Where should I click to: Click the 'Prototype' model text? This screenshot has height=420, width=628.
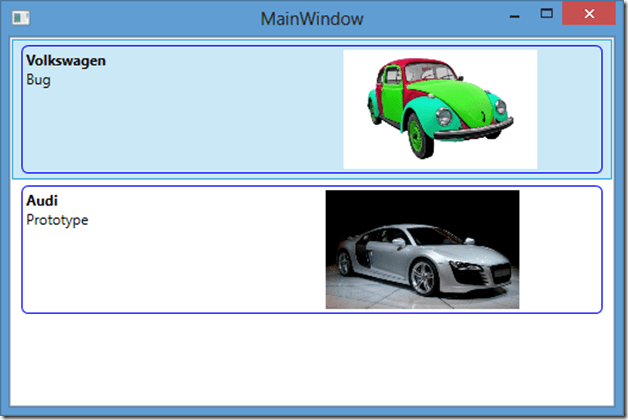(x=57, y=220)
